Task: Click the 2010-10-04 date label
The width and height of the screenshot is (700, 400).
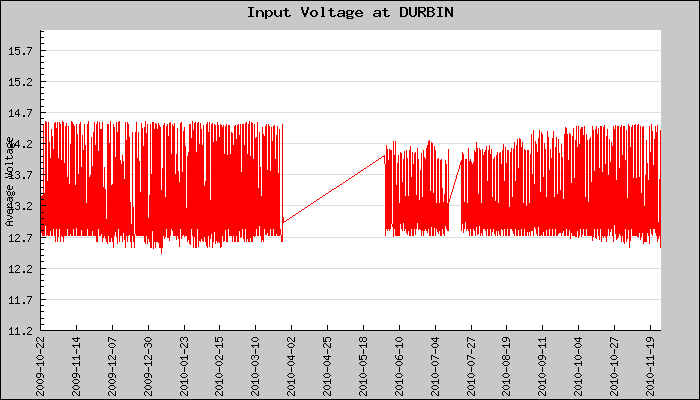Action: pos(579,367)
